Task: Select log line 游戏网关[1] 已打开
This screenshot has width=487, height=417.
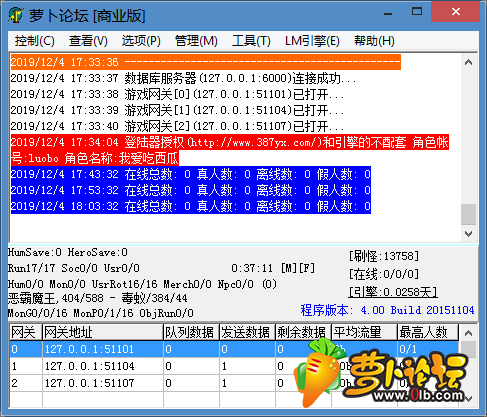Action: (177, 110)
